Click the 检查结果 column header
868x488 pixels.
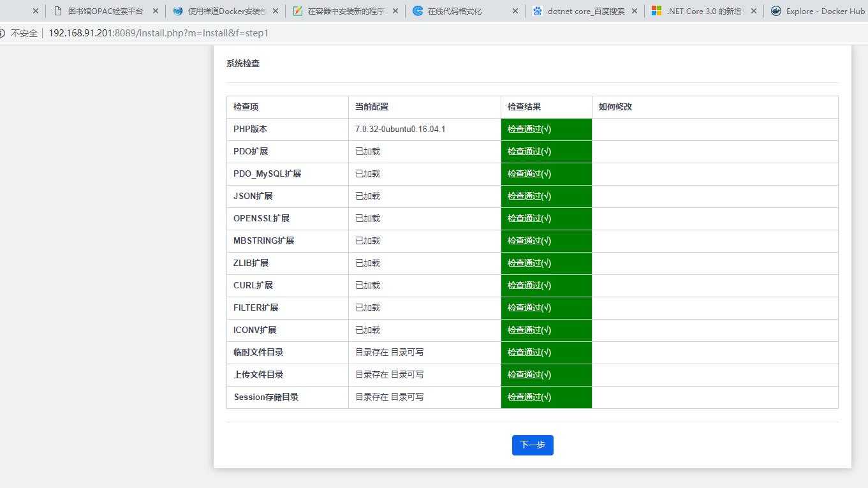524,107
